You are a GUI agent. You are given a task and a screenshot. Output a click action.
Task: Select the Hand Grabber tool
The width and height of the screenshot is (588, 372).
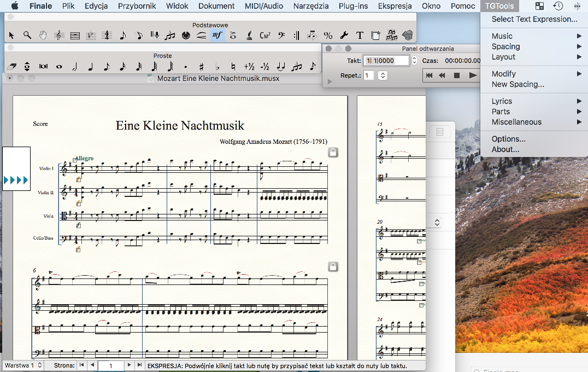[43, 36]
